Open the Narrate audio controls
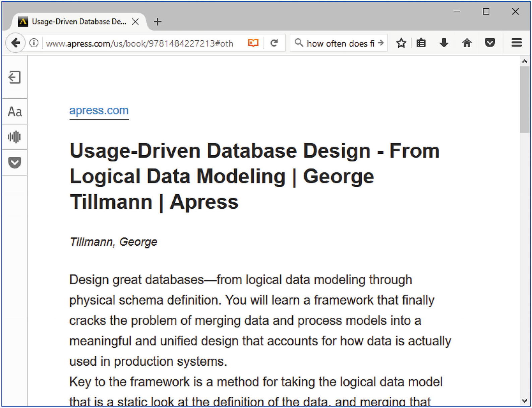The width and height of the screenshot is (532, 408). (x=14, y=137)
